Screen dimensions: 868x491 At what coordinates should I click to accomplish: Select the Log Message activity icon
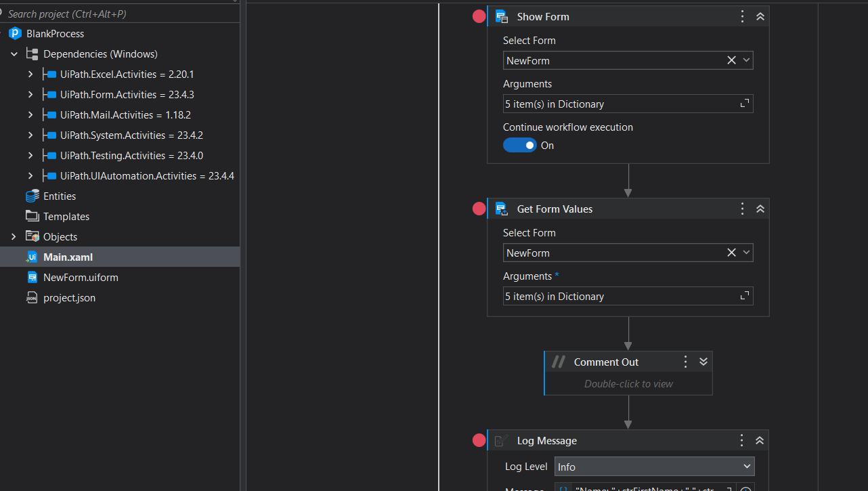click(x=501, y=441)
